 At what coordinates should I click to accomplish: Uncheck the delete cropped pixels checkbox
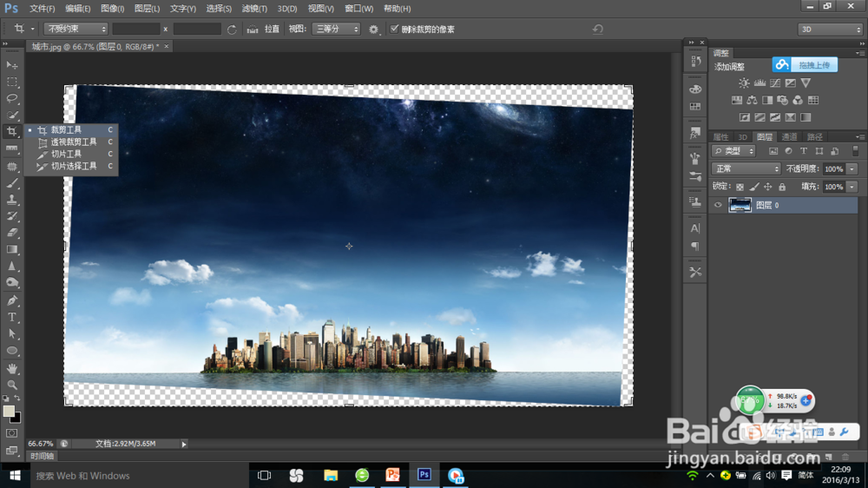coord(394,29)
